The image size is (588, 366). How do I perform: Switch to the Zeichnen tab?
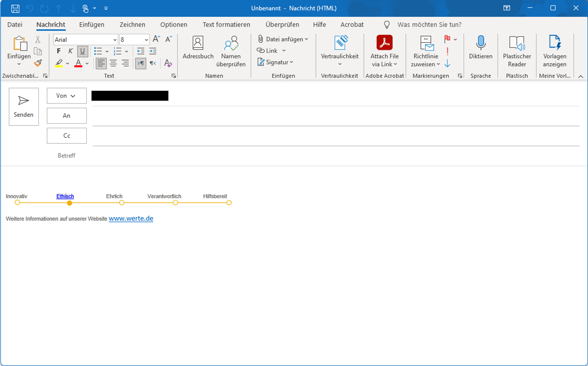click(x=132, y=25)
